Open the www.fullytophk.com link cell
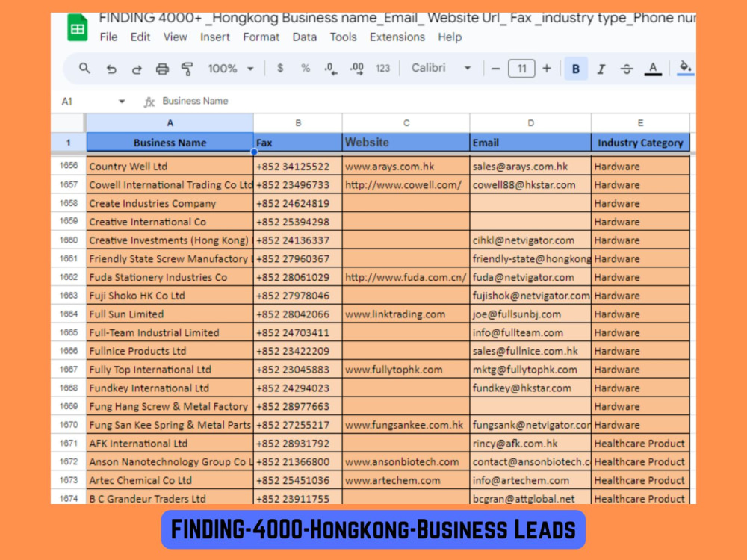 406,370
